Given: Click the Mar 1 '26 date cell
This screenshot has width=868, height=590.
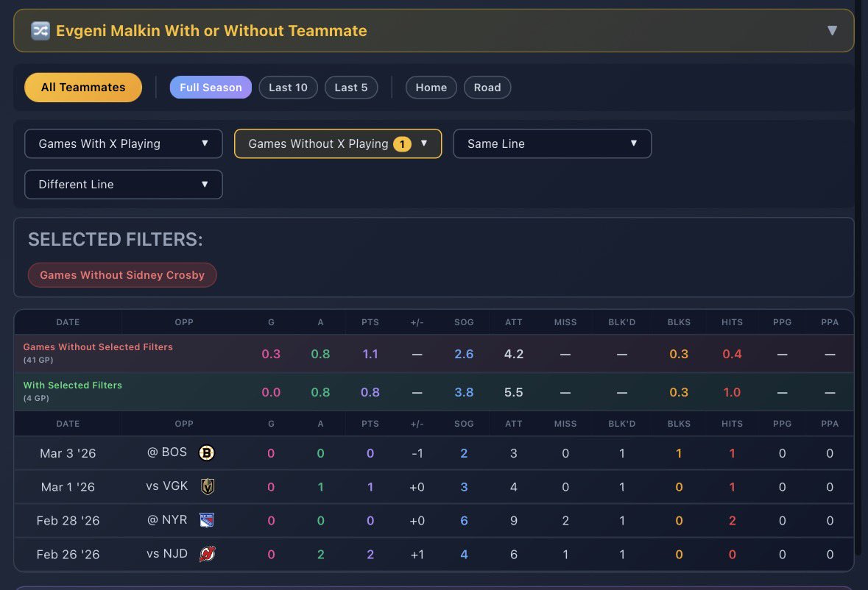Looking at the screenshot, I should (x=68, y=487).
